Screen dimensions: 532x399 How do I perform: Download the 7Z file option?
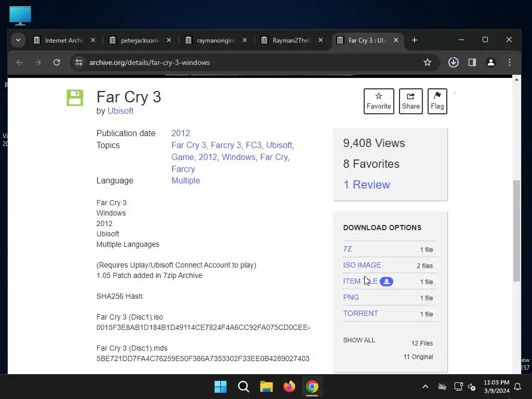click(x=348, y=249)
